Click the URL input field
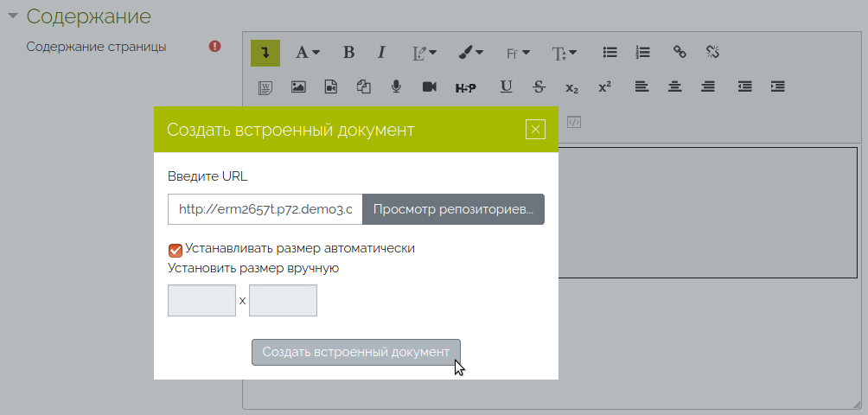 [x=265, y=209]
